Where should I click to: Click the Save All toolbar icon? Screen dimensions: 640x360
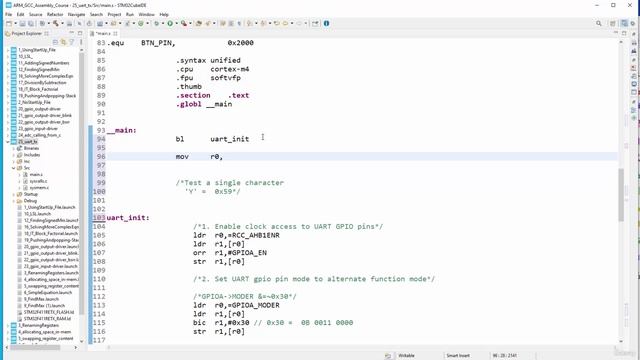pyautogui.click(x=31, y=24)
